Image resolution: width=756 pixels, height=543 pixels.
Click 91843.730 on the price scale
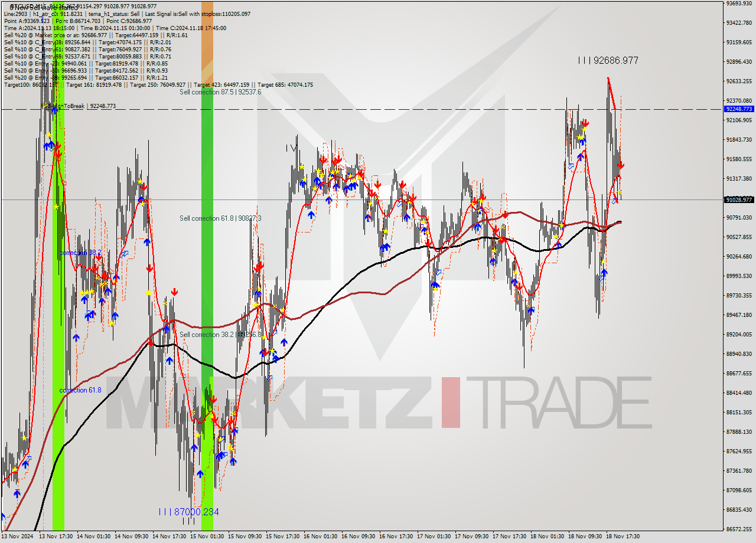[739, 139]
